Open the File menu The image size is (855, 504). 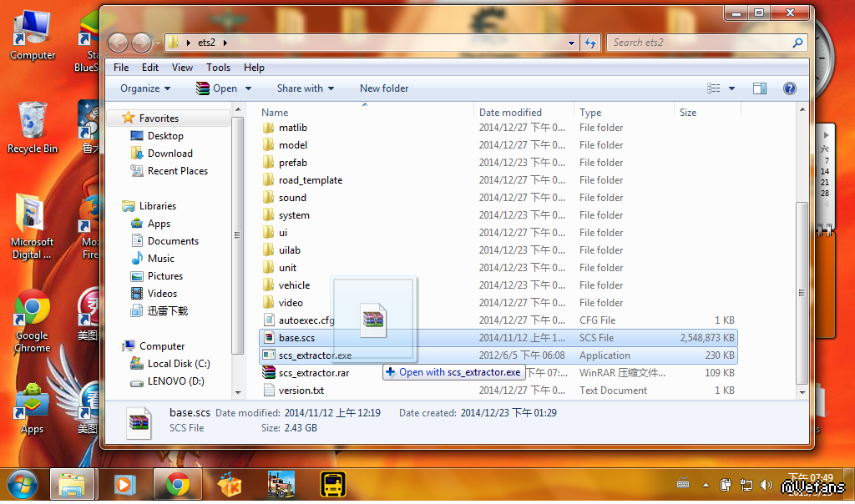(x=121, y=68)
